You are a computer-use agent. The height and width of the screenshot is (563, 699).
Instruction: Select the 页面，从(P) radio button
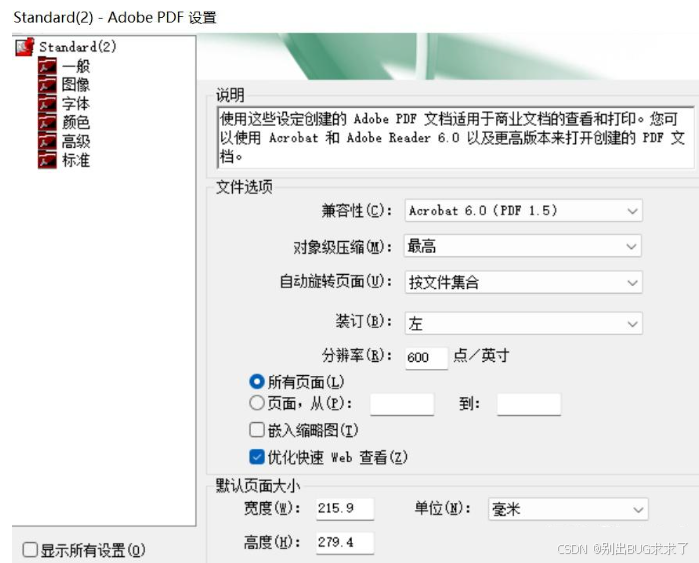pos(257,403)
